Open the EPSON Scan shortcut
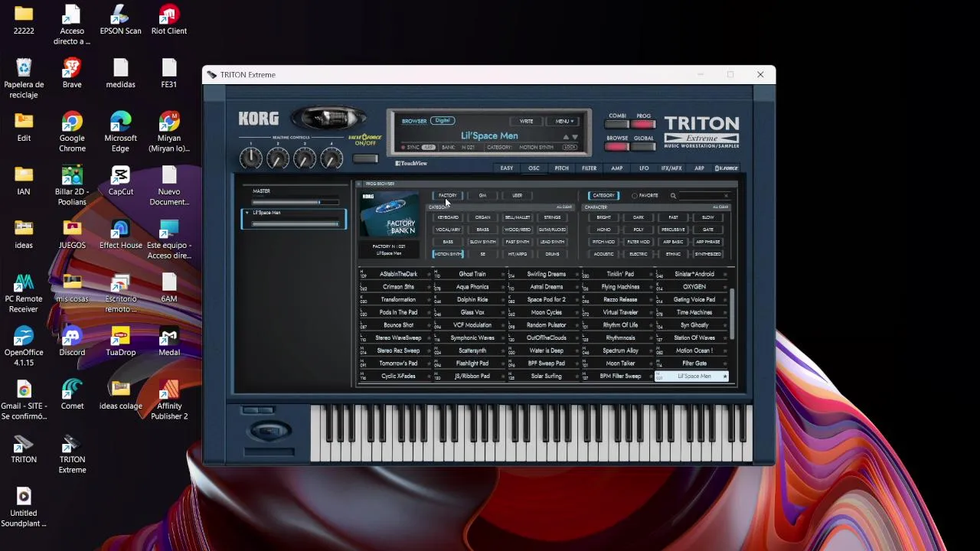Screen dimensions: 980x551 click(120, 21)
